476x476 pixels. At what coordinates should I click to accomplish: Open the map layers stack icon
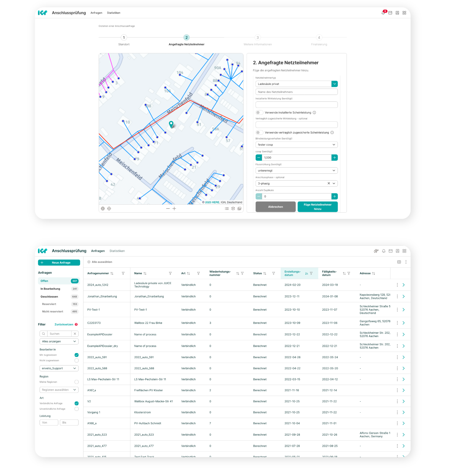(x=233, y=209)
